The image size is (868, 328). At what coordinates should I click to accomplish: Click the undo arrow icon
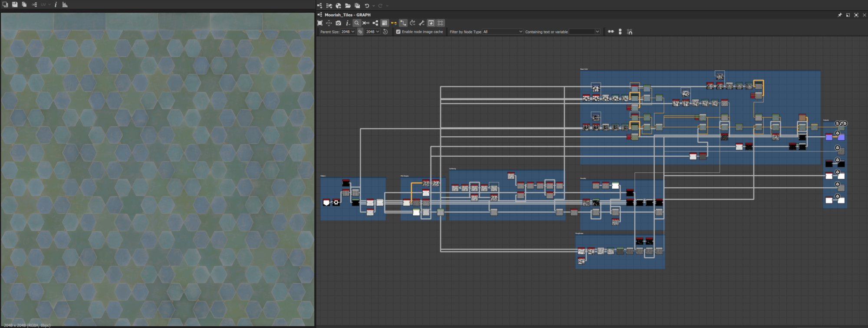tap(367, 6)
